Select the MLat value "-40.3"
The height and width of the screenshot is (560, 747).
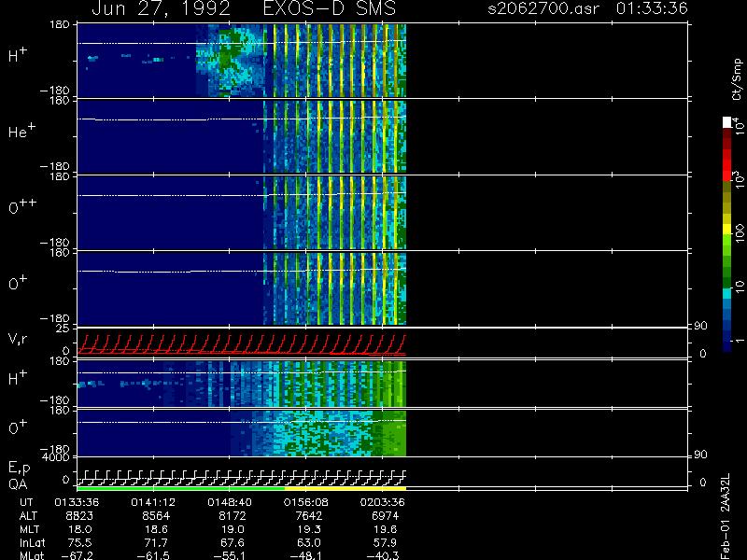tap(382, 555)
